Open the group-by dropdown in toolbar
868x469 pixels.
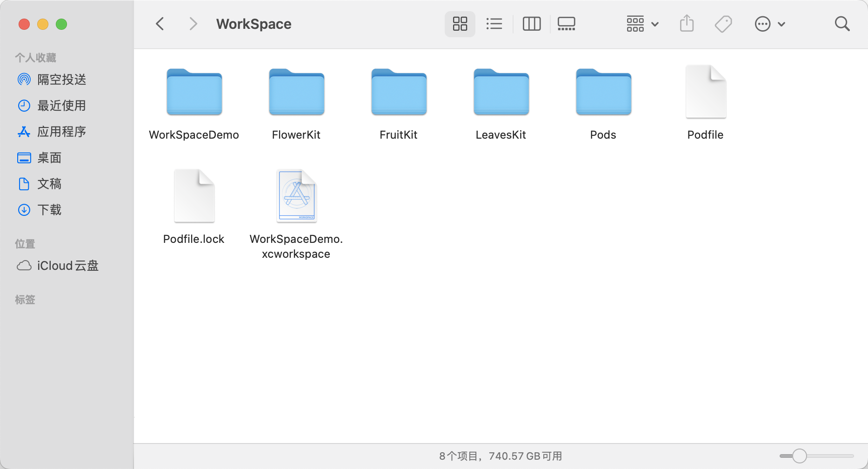point(642,24)
